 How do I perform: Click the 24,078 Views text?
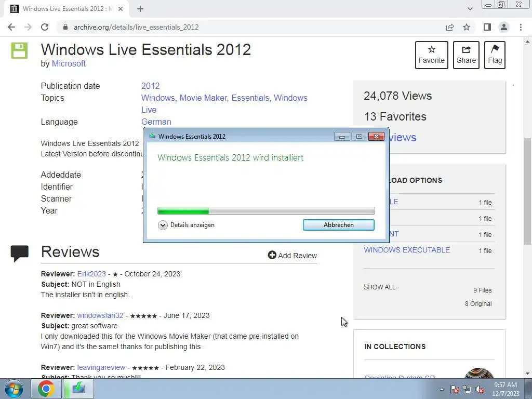point(397,96)
